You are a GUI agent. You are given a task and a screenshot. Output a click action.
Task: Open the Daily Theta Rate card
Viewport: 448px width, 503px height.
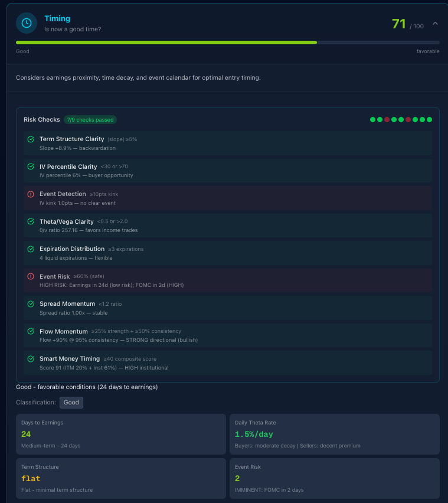pyautogui.click(x=334, y=434)
